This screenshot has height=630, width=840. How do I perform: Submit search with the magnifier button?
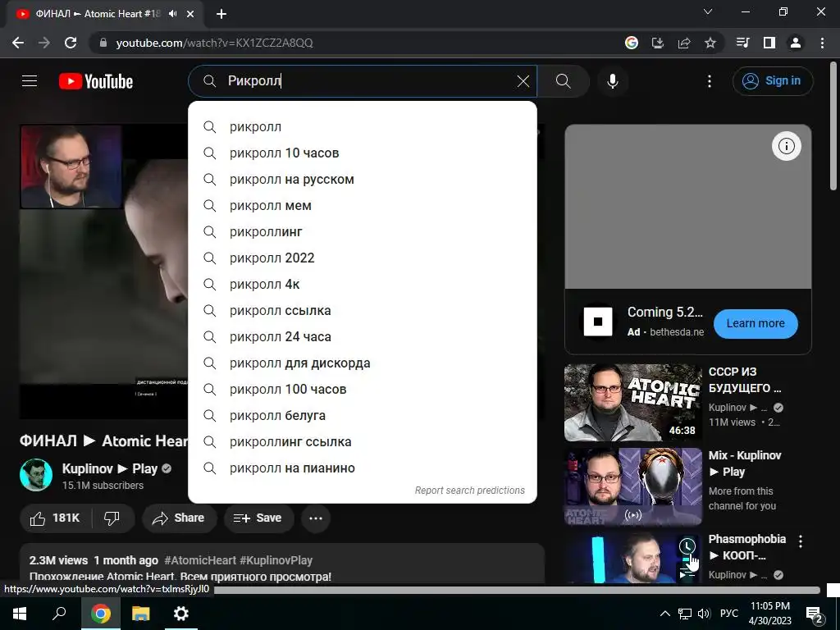(563, 81)
